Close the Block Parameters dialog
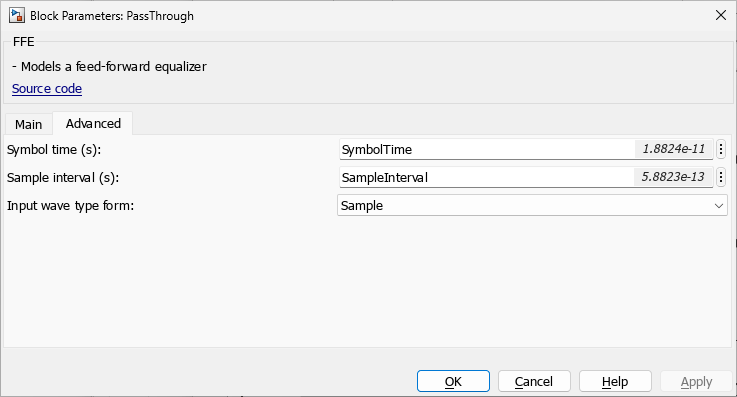This screenshot has width=737, height=397. (721, 16)
